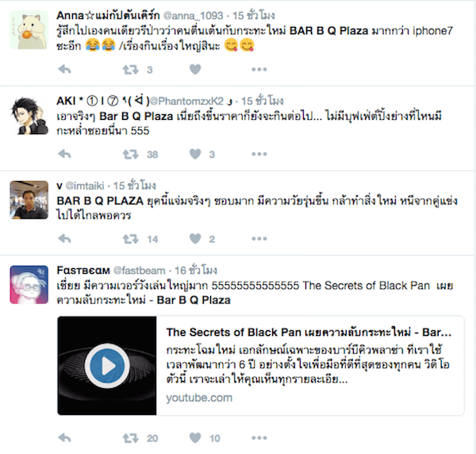Play the Secrets of Black Pan video

tap(107, 366)
